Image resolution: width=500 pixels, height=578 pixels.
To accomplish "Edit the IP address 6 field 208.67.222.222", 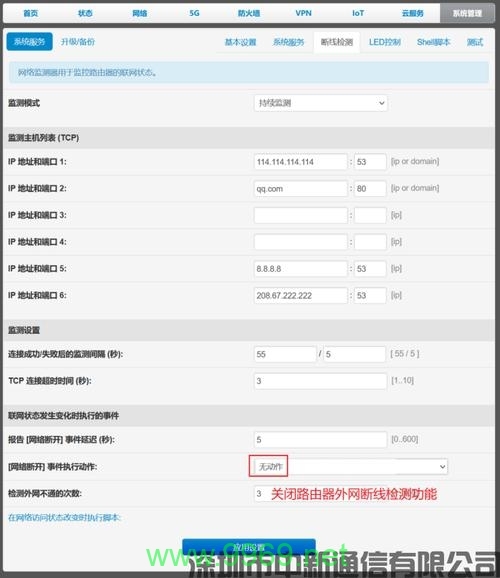I will (x=301, y=296).
